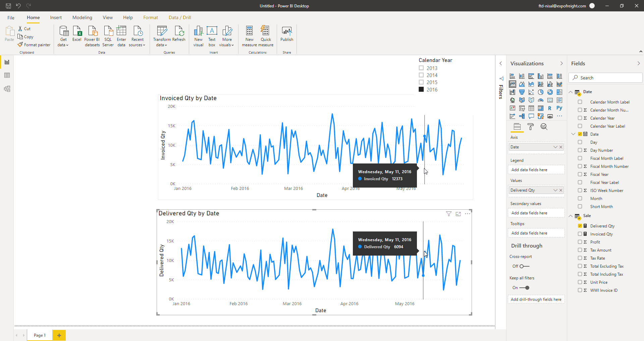This screenshot has width=644, height=341.
Task: Open the Modeling ribbon tab
Action: click(82, 17)
